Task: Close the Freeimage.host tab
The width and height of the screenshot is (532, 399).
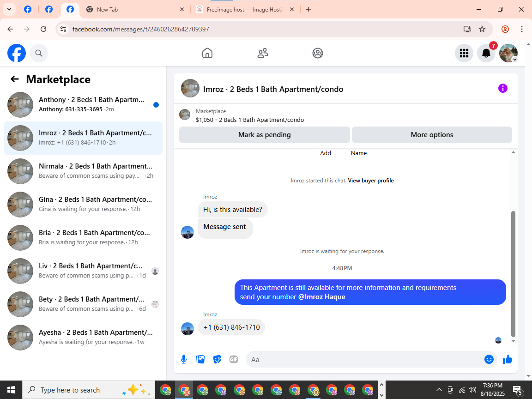Action: pyautogui.click(x=291, y=10)
